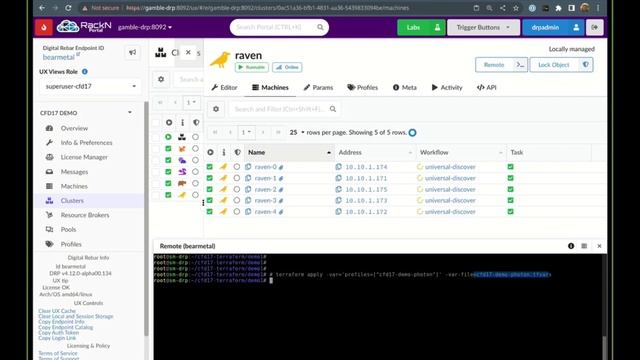Viewport: 640px width, 360px height.
Task: Click the shield icon next to Lock Object
Action: tap(586, 65)
